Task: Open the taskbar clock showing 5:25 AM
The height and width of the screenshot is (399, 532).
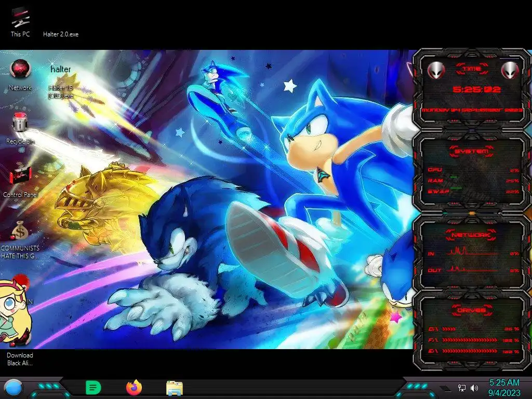Action: (x=504, y=388)
